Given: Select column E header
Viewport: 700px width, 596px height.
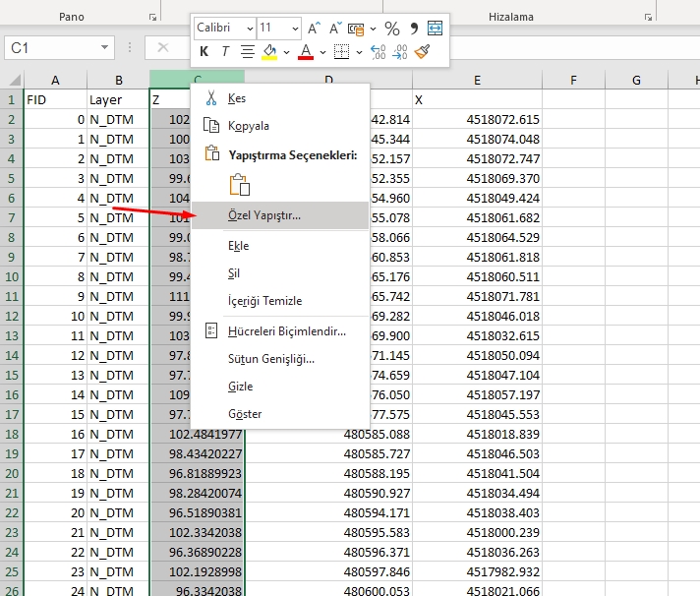Looking at the screenshot, I should click(477, 81).
